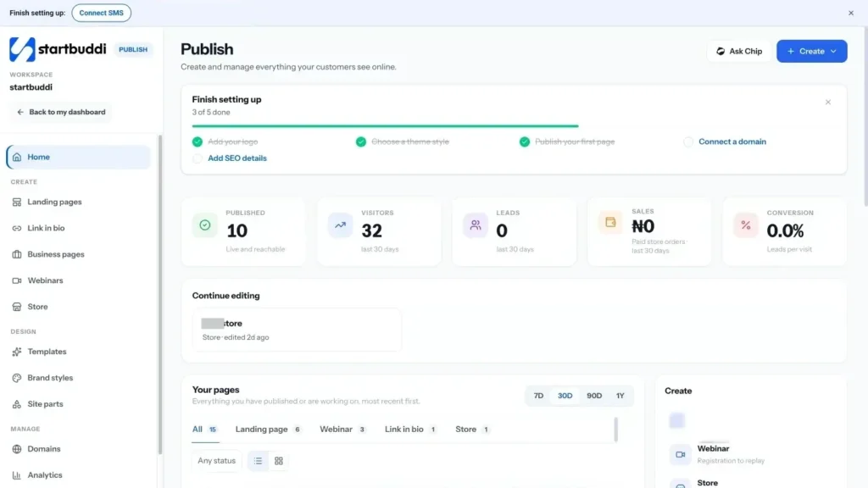
Task: Switch to the Store tab
Action: (x=472, y=430)
